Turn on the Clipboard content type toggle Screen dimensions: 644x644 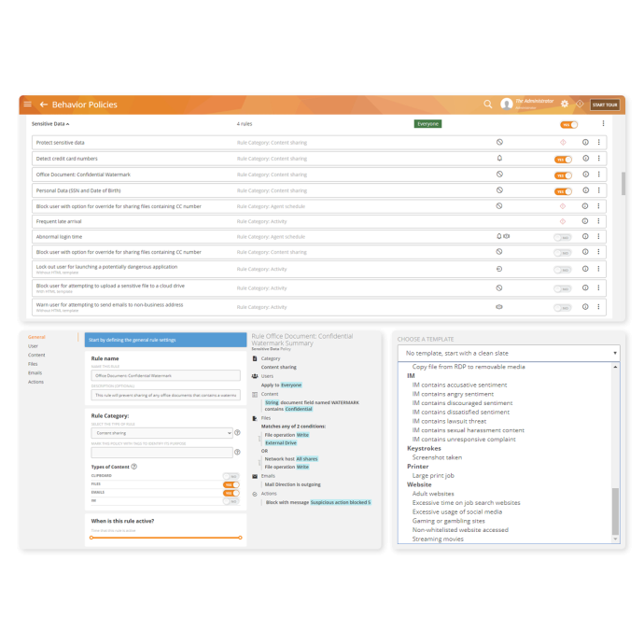(231, 476)
